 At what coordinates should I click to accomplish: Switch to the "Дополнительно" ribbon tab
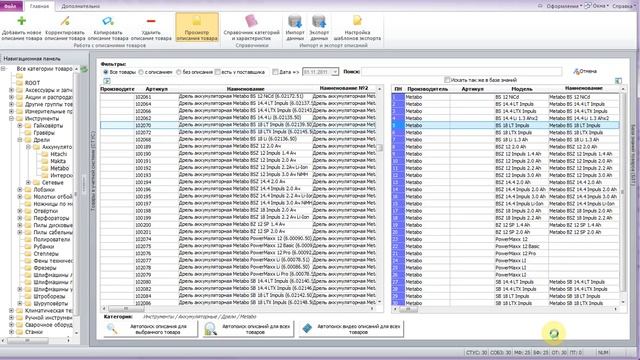[x=80, y=6]
